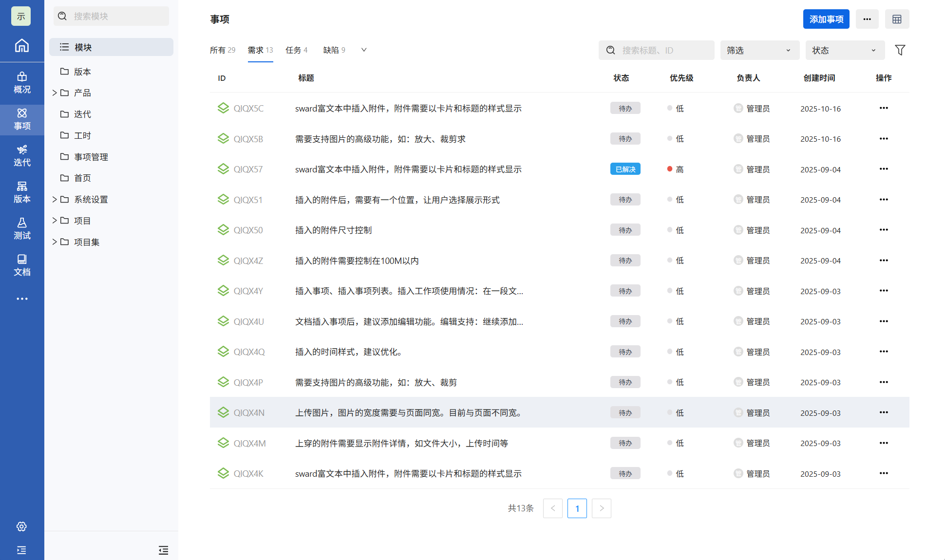
Task: Go to 概况 overview section
Action: (x=22, y=83)
